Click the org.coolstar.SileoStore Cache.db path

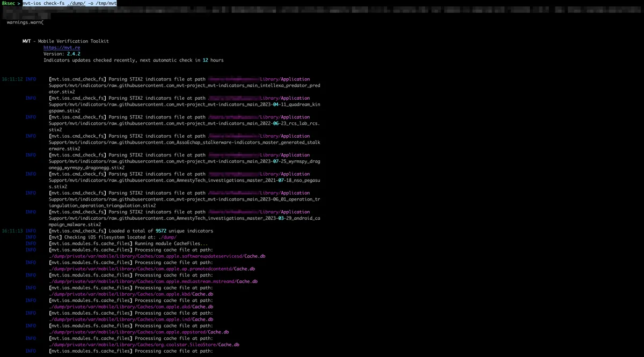tap(144, 345)
